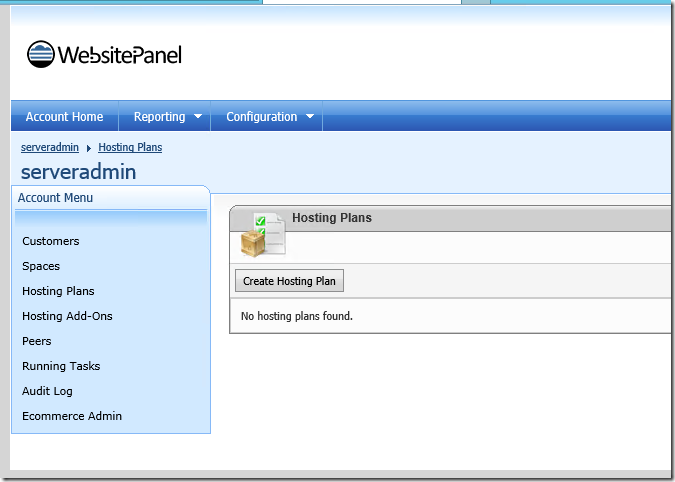Open the Account Home menu item
The height and width of the screenshot is (482, 675).
coord(65,117)
